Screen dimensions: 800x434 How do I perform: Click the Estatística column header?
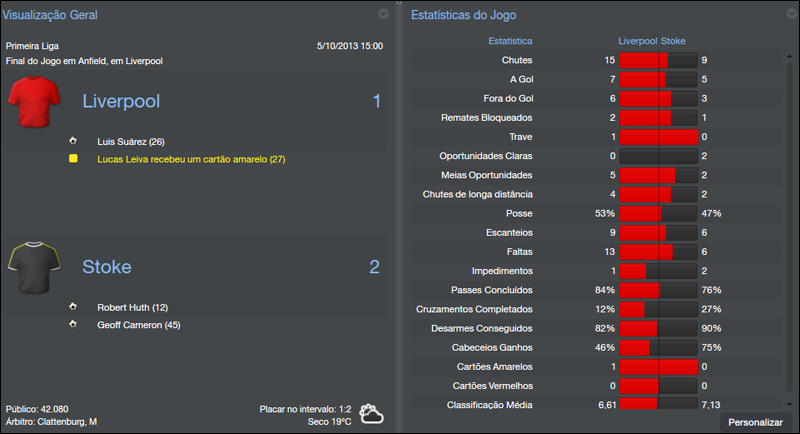[510, 41]
